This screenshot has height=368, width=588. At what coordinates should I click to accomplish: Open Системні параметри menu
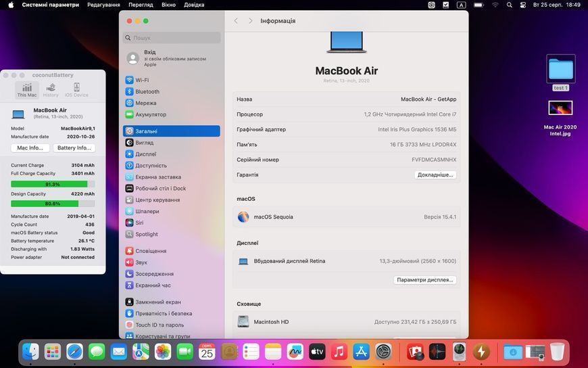51,5
